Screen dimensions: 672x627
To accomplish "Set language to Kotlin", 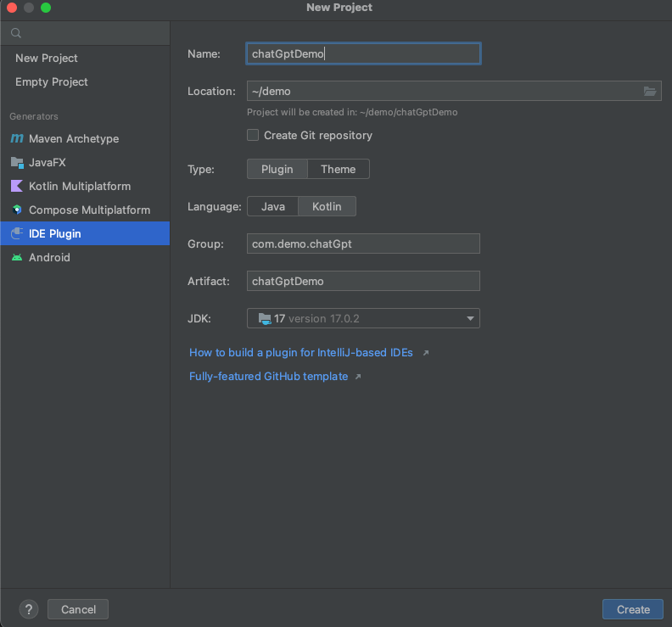I will click(327, 206).
